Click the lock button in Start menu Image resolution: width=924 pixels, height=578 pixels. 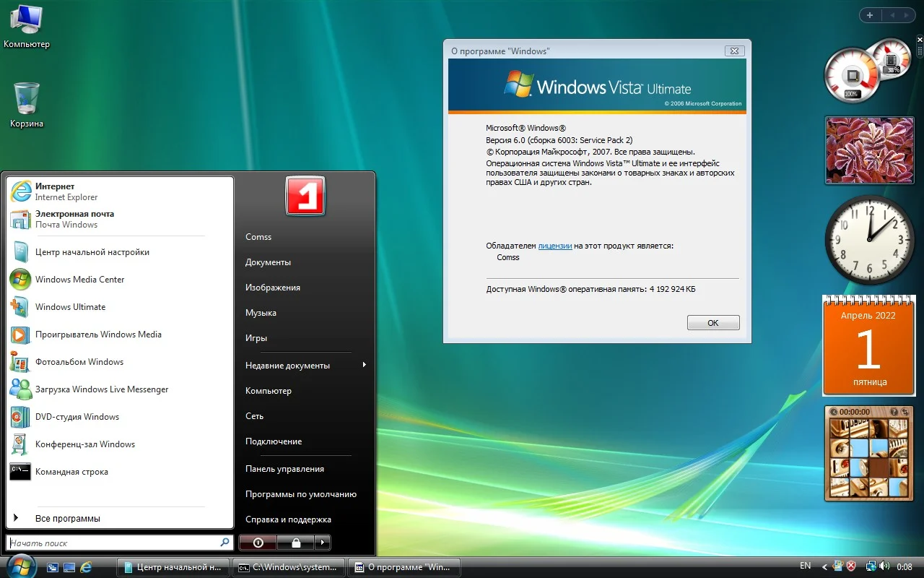296,543
